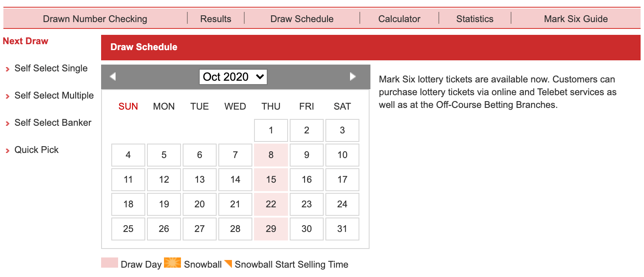644x277 pixels.
Task: Open the Drawn Number Checking tab
Action: pos(95,19)
